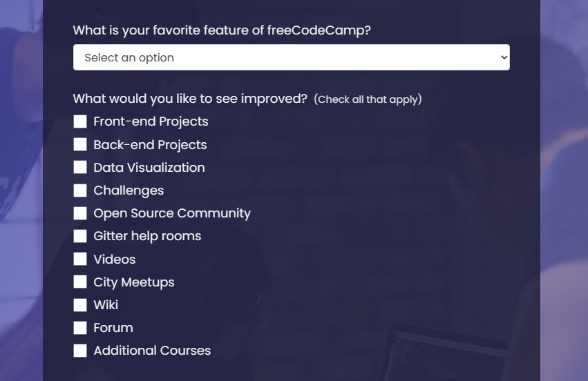Click the Additional Courses label text
The width and height of the screenshot is (588, 381).
coord(152,351)
